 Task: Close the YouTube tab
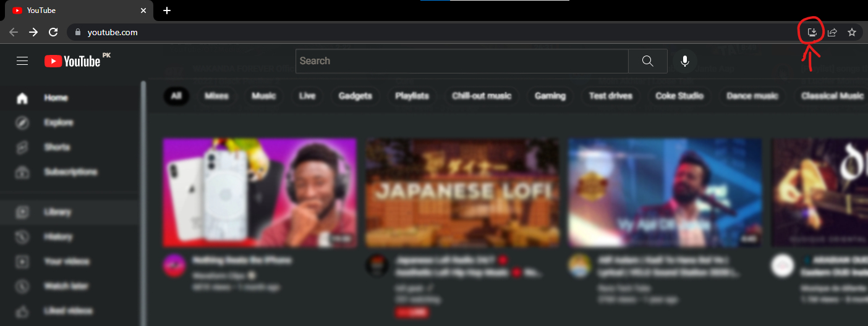(x=143, y=10)
